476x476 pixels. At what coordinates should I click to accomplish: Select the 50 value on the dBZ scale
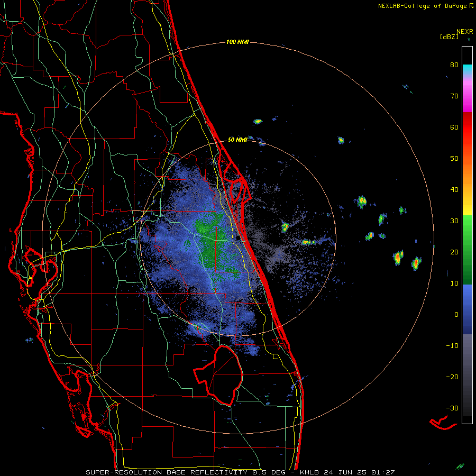[x=454, y=159]
